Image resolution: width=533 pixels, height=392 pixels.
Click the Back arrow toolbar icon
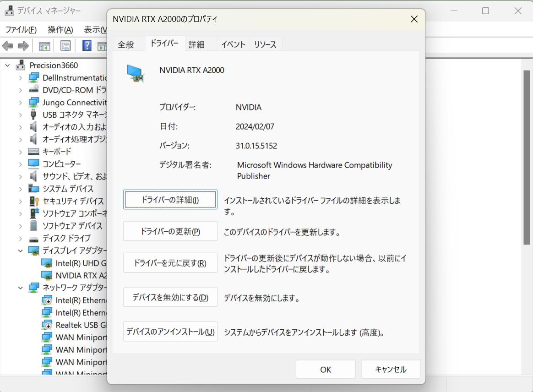point(8,46)
